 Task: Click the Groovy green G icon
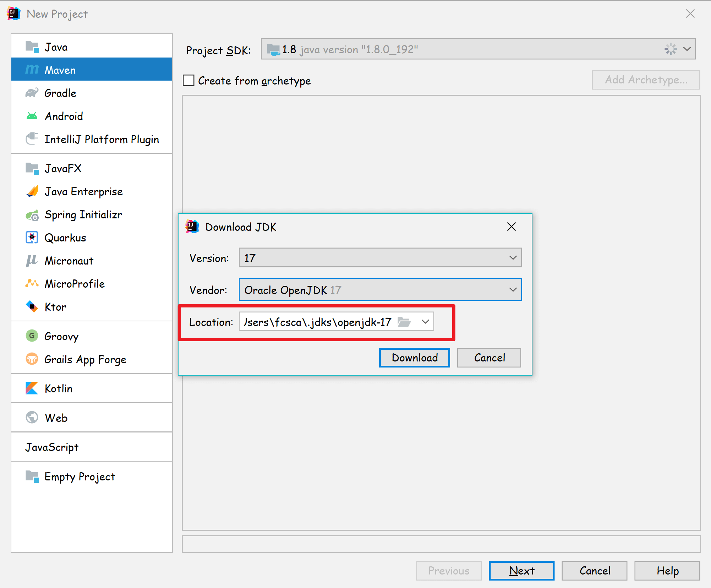pos(32,336)
